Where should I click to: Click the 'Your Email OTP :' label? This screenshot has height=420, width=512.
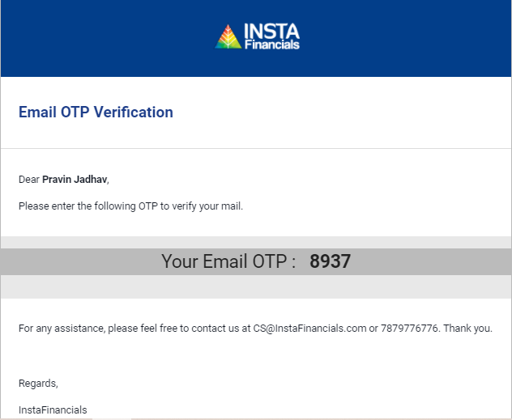point(228,261)
